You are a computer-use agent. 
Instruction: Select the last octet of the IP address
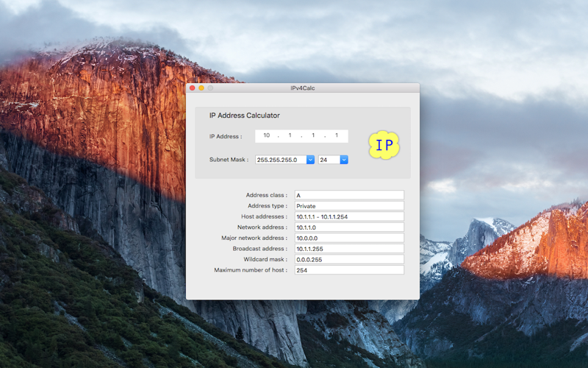click(x=337, y=135)
